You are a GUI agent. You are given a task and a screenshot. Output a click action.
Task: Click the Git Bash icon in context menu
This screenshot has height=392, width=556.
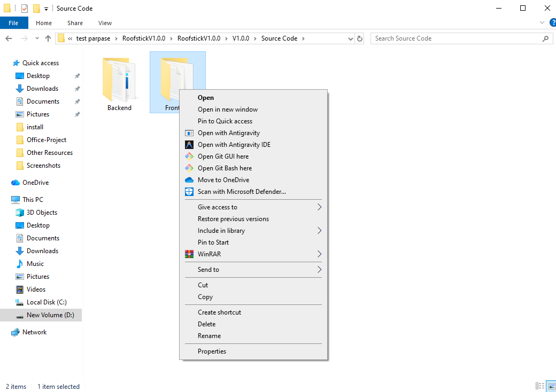[x=189, y=168]
